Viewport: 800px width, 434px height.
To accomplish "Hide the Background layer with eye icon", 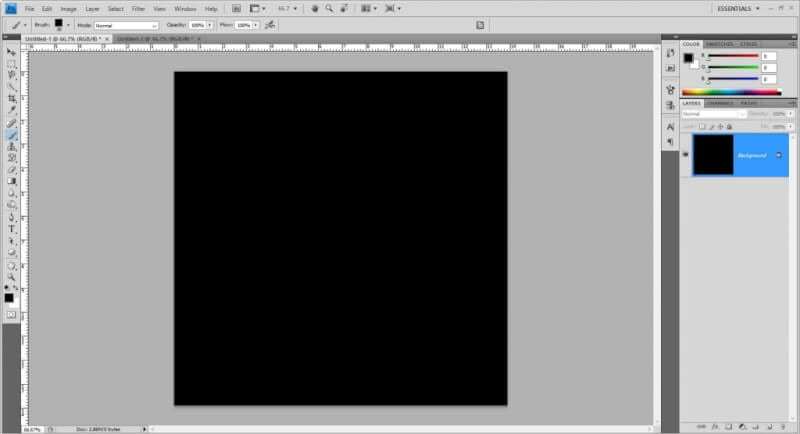I will click(x=686, y=155).
